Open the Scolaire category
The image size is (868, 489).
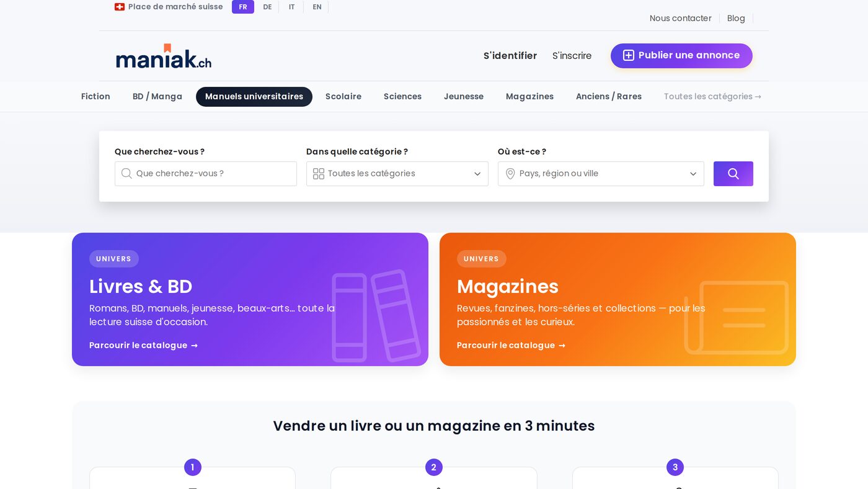343,97
